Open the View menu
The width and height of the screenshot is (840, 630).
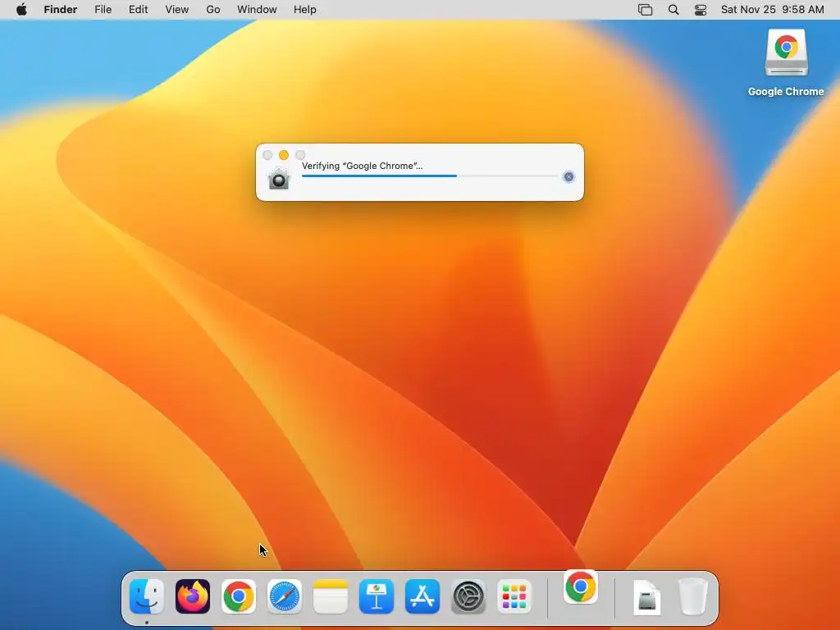pos(177,10)
